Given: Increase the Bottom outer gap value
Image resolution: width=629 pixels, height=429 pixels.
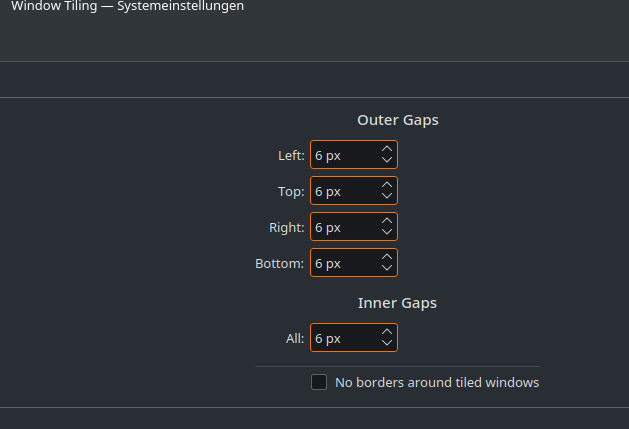Looking at the screenshot, I should 387,257.
